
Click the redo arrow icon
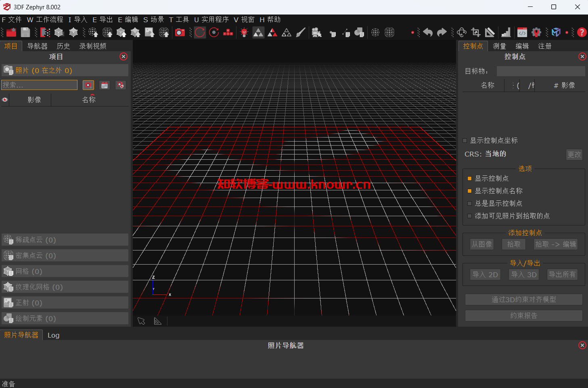[x=442, y=33]
